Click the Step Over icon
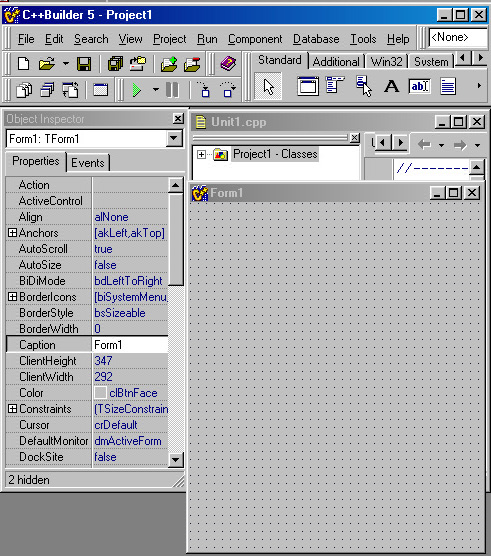491x556 pixels. (228, 90)
